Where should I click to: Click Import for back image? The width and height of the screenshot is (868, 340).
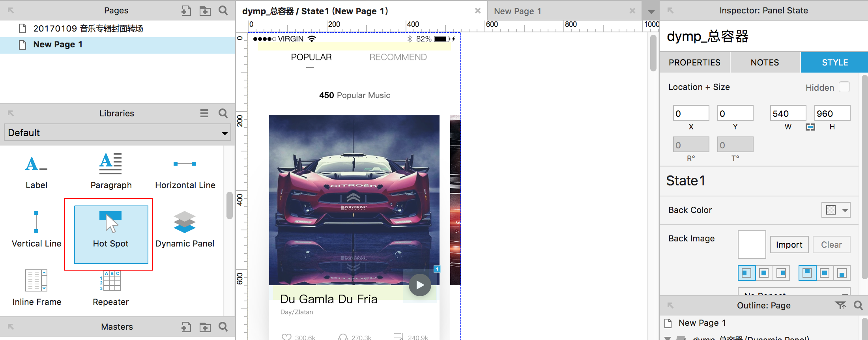click(x=789, y=245)
